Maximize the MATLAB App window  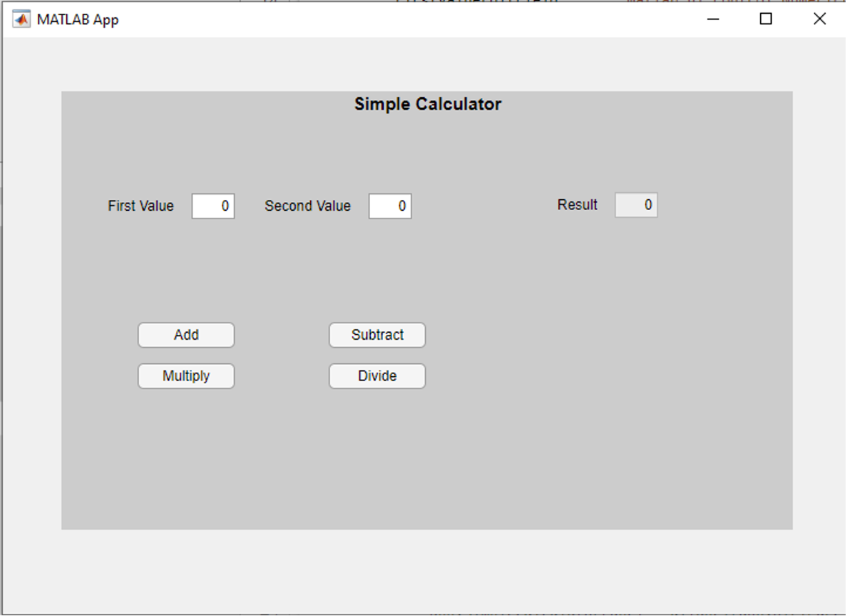coord(766,19)
